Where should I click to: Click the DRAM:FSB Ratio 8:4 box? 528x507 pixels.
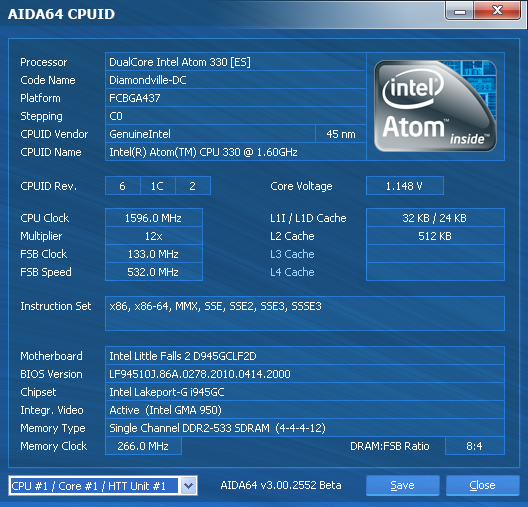click(475, 446)
